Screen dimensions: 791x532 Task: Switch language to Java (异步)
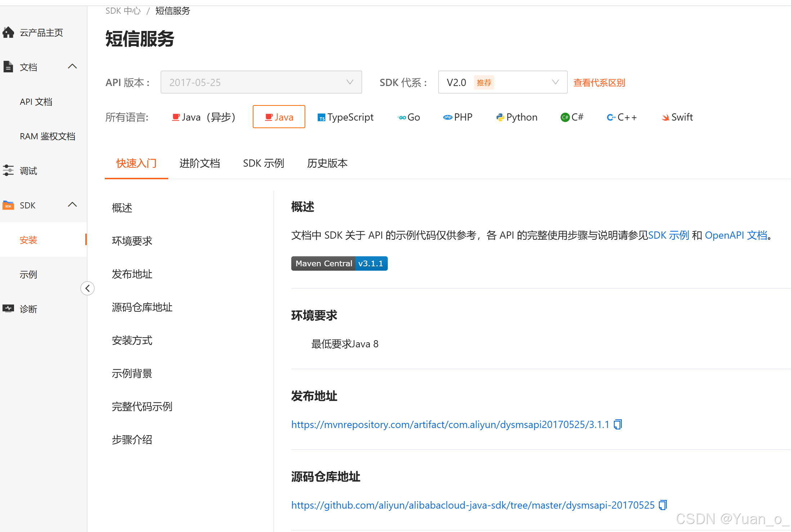pos(204,117)
